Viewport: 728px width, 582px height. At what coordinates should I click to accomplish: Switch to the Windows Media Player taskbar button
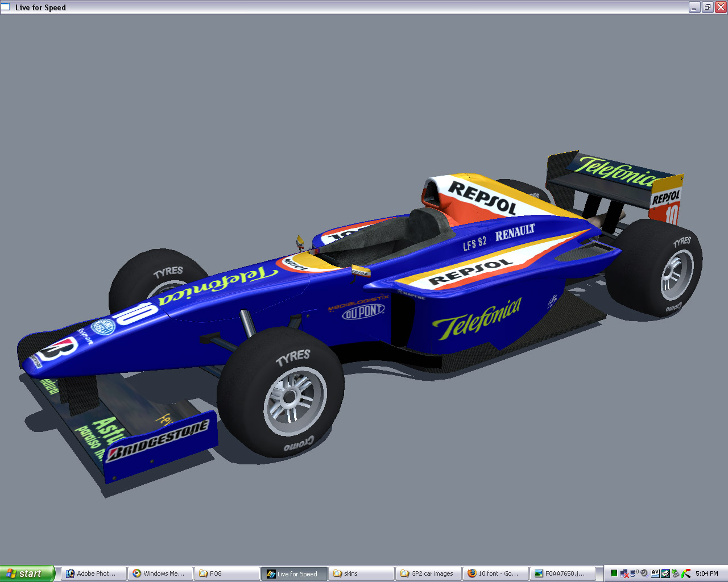click(161, 573)
